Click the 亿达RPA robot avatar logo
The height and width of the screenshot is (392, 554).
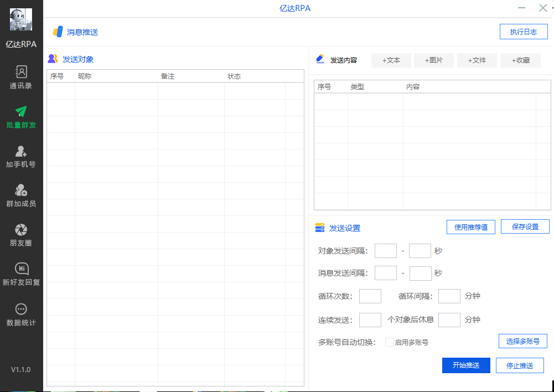click(x=21, y=20)
